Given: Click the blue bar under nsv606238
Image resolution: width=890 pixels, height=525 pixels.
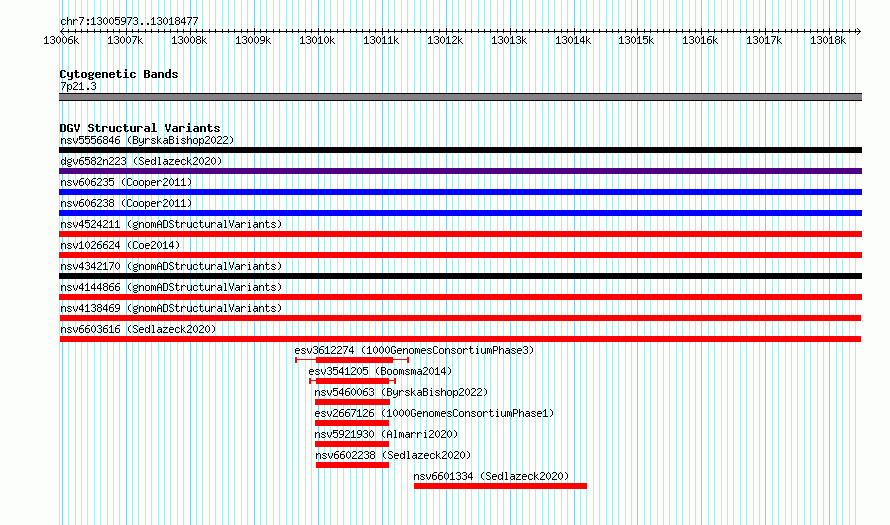Looking at the screenshot, I should [460, 213].
